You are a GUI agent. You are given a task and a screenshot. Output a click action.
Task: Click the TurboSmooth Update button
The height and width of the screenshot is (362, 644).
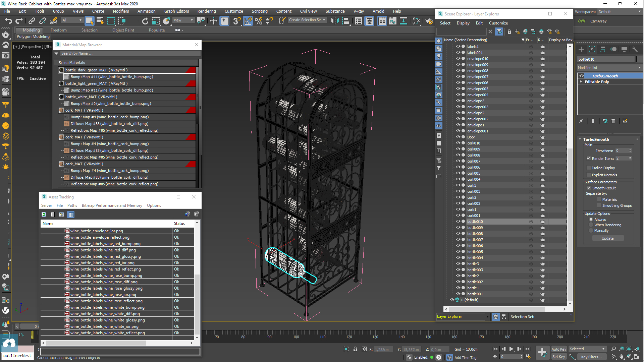(607, 238)
